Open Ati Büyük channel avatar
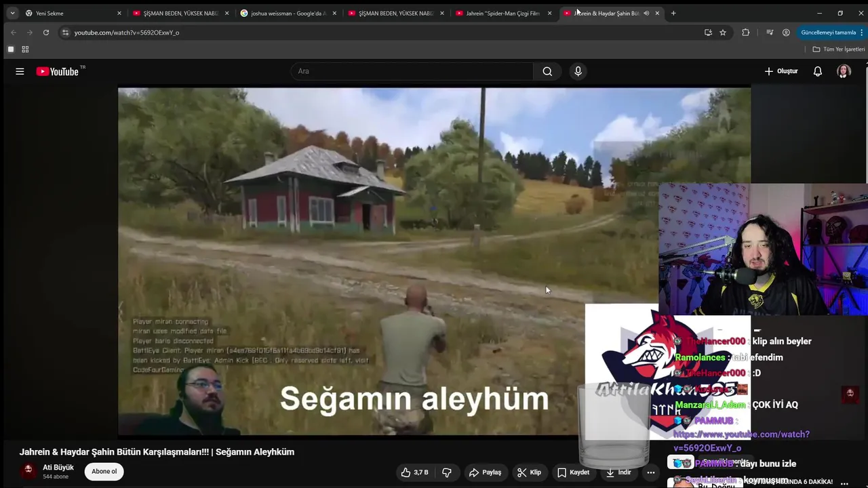 tap(28, 471)
